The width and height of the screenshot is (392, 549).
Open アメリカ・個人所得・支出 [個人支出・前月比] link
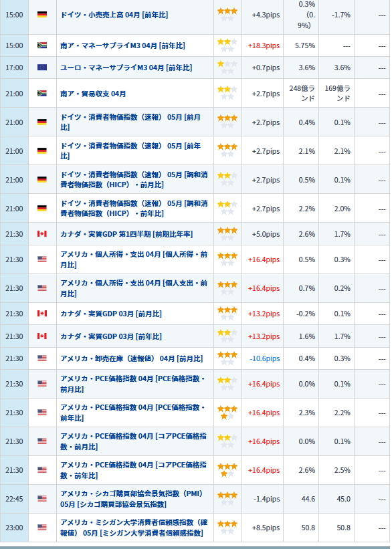(x=134, y=288)
